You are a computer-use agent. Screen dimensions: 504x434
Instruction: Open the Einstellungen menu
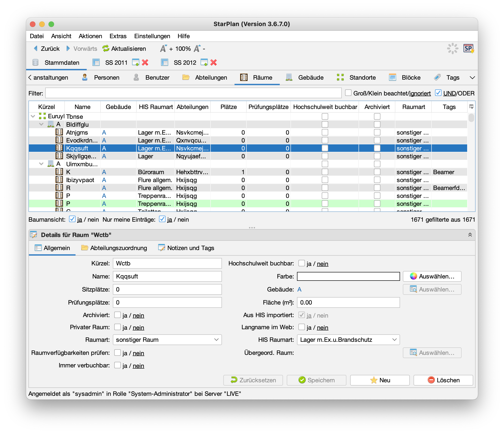coord(152,36)
